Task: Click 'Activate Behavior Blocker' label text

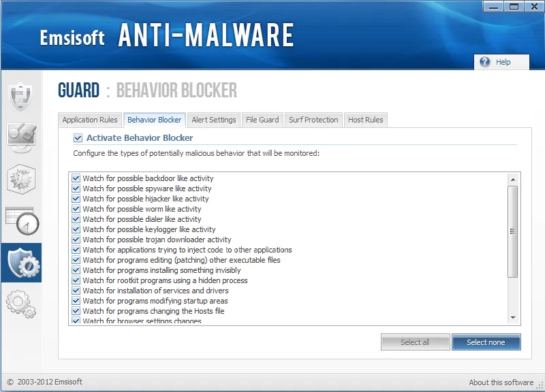Action: (140, 138)
